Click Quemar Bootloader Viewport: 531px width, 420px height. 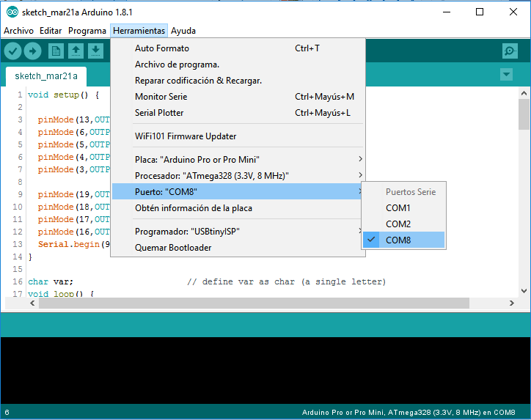238,248
